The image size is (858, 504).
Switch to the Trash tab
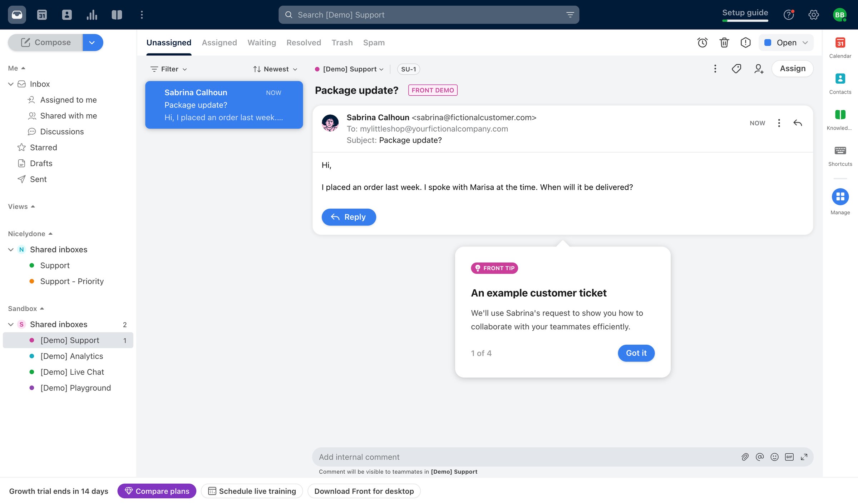(x=342, y=43)
